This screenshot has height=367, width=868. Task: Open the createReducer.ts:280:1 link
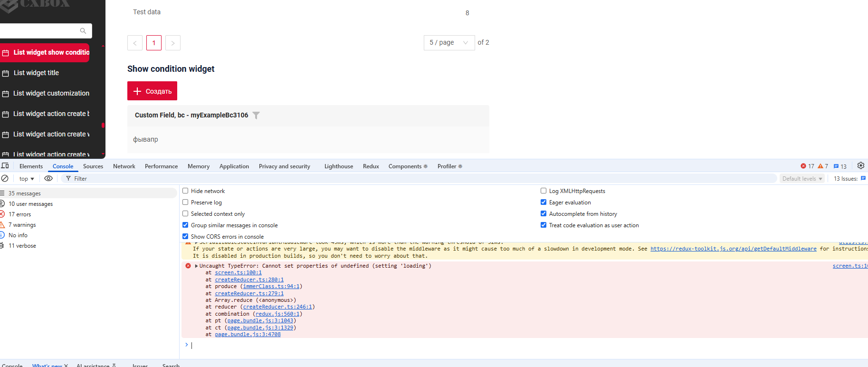(x=249, y=280)
